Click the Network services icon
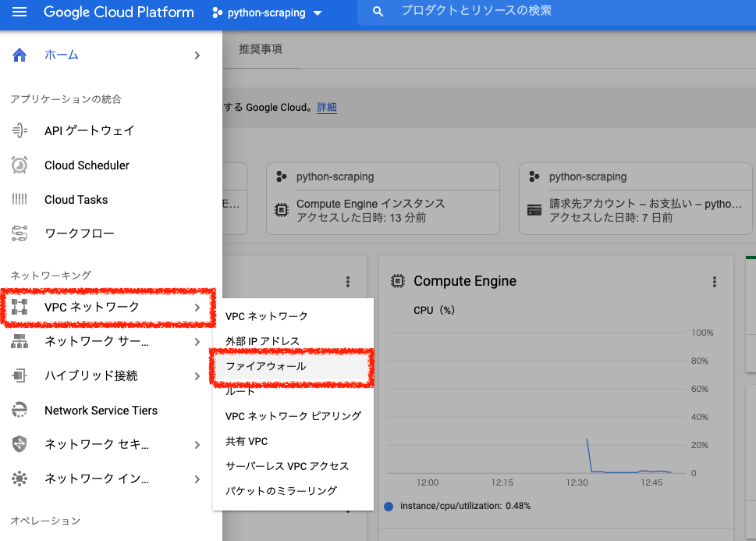This screenshot has height=541, width=756. 20,341
